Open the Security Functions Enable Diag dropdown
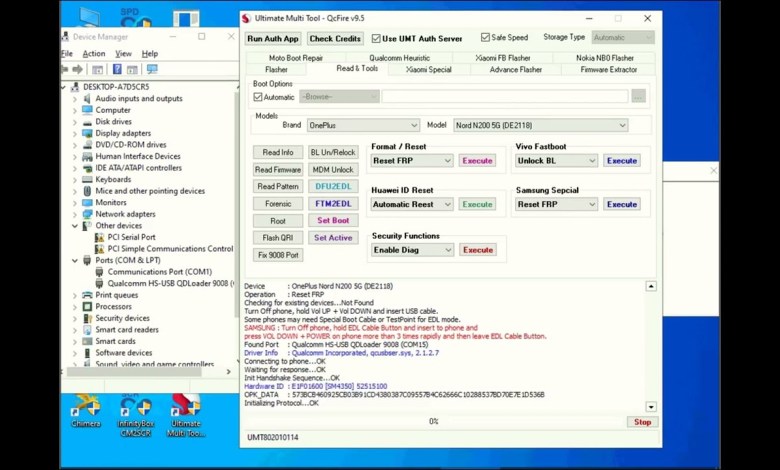780x470 pixels. [x=412, y=250]
